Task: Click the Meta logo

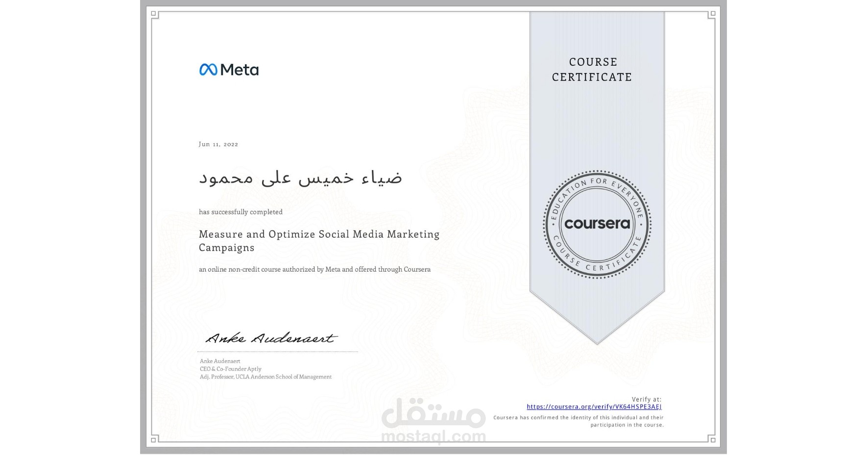Action: (229, 69)
